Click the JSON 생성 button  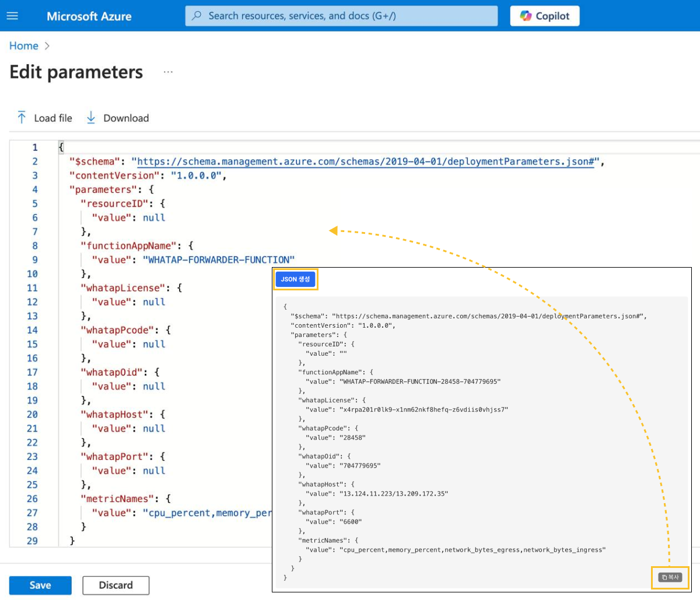(295, 279)
